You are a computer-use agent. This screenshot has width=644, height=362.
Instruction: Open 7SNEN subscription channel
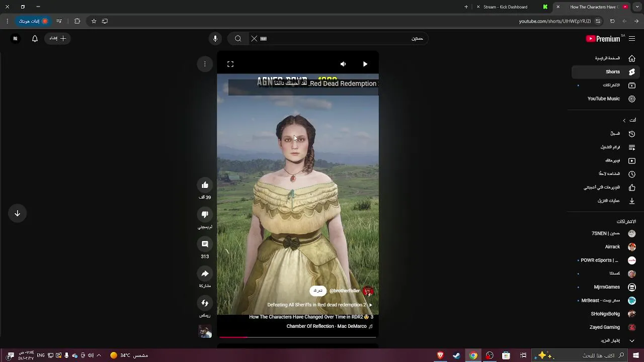click(605, 234)
